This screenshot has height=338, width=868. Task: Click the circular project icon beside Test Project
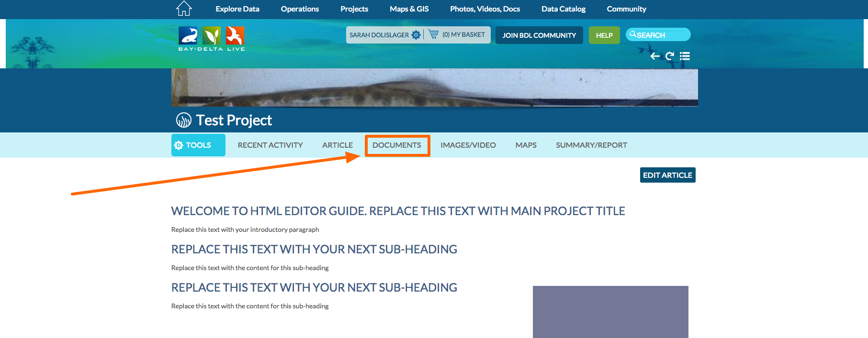pyautogui.click(x=183, y=120)
